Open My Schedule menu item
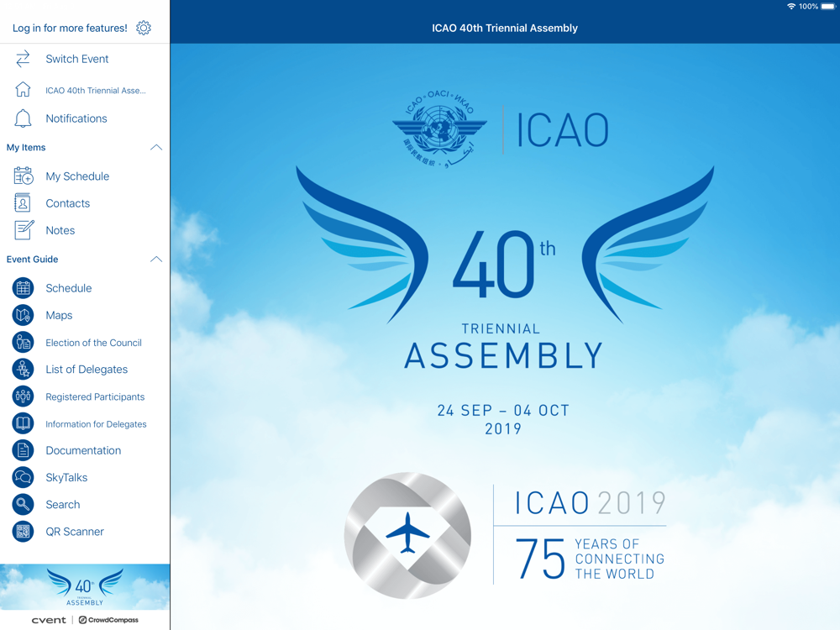The height and width of the screenshot is (630, 840). 77,176
